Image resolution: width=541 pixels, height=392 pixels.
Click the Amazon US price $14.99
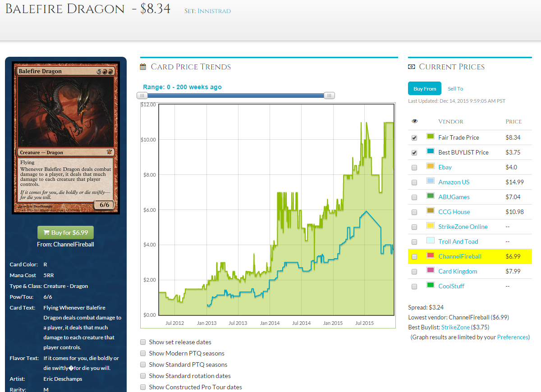[x=515, y=182]
